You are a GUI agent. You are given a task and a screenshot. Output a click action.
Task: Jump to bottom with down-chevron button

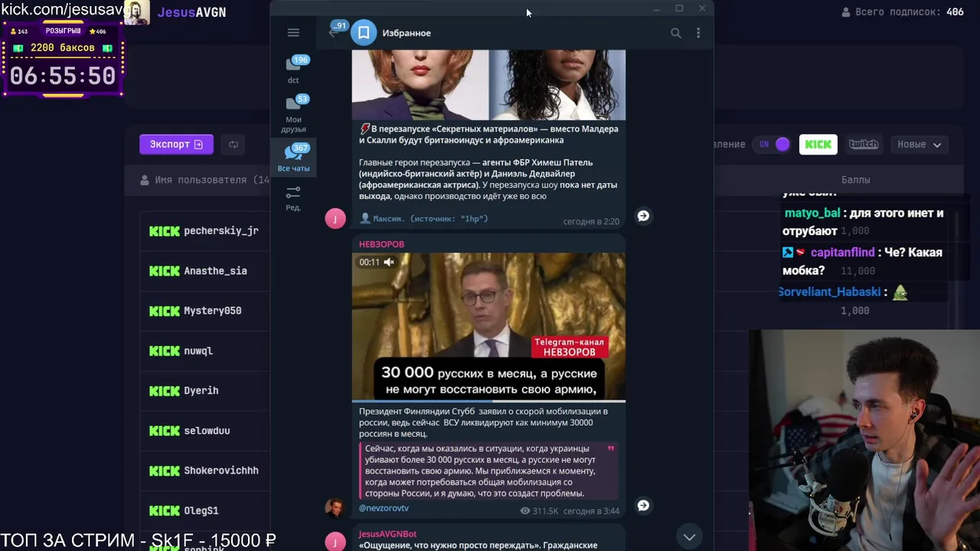pos(689,536)
